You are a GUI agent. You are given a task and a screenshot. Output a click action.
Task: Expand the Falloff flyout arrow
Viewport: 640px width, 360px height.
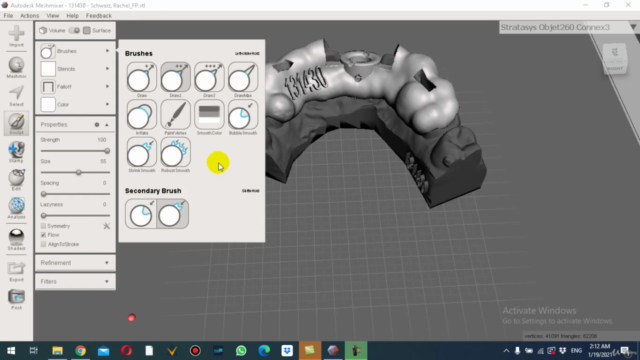(107, 87)
